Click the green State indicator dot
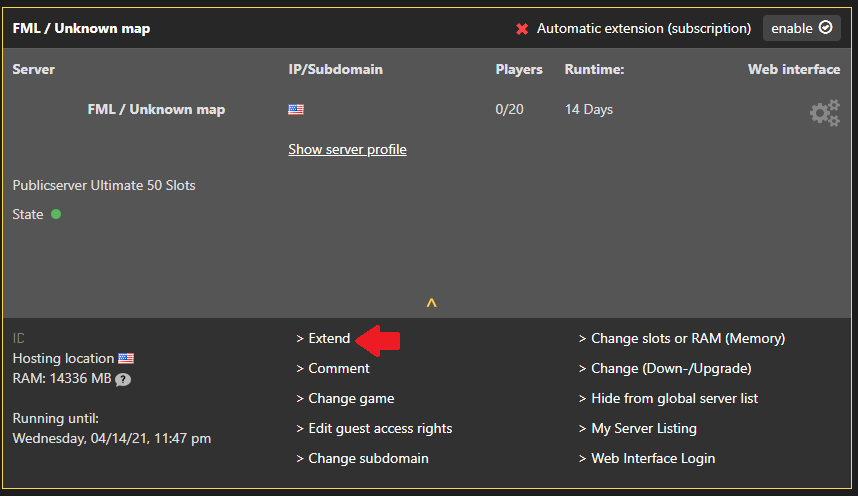 pos(56,214)
